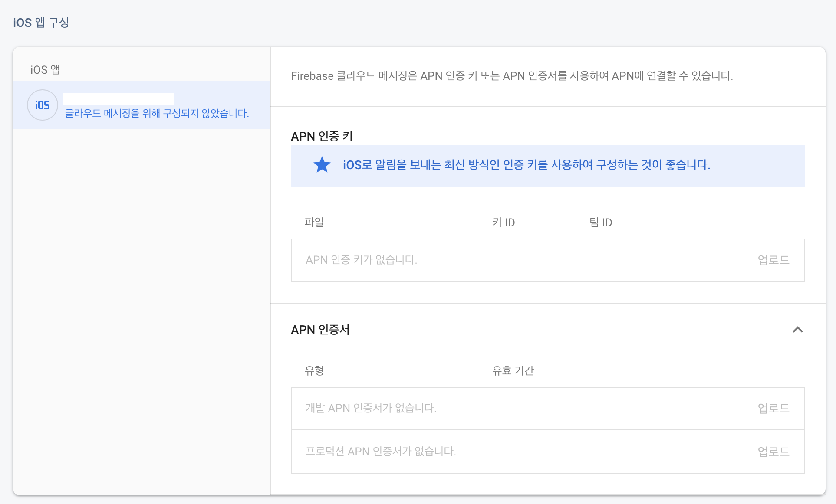Click the iOS 앱 구성 page title
This screenshot has height=504, width=836.
tap(41, 23)
